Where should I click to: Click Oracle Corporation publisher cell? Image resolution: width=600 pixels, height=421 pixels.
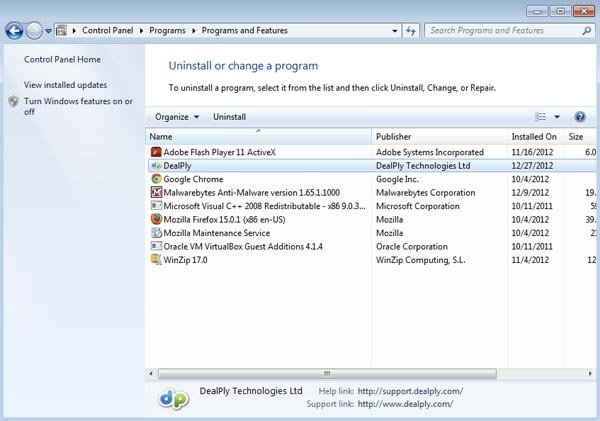pyautogui.click(x=412, y=246)
